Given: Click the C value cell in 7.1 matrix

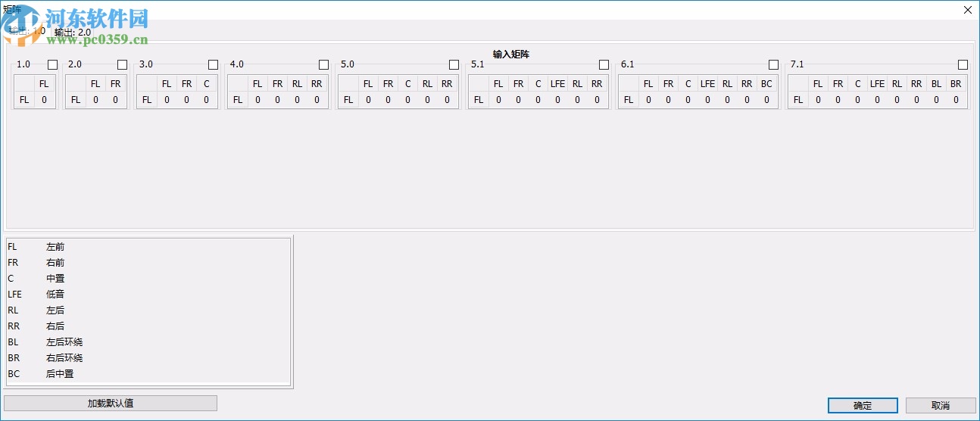Looking at the screenshot, I should point(857,100).
